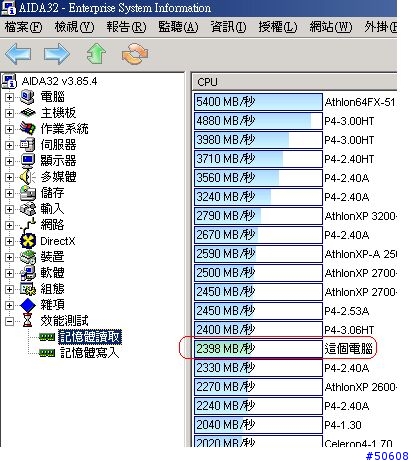Click the orange Refresh toolbar icon
Screen dimensions: 411x464
tap(135, 53)
